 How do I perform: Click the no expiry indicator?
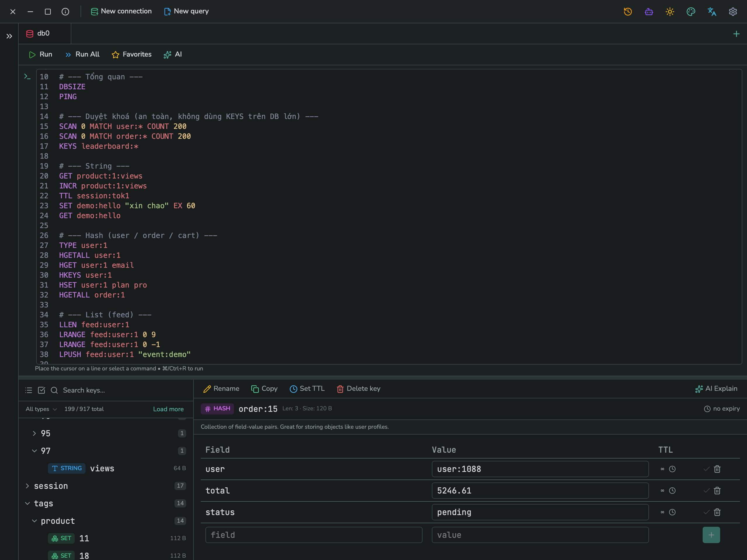coord(722,408)
